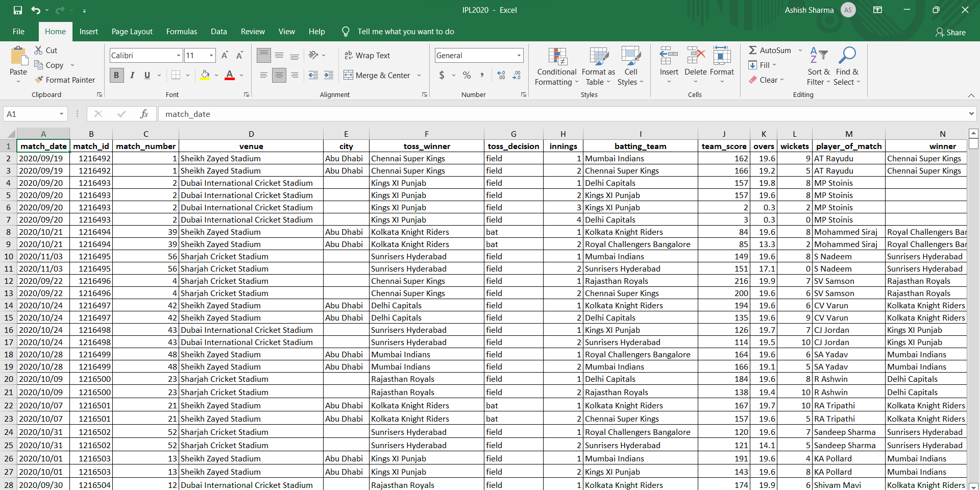Open Conditional Formatting menu
The width and height of the screenshot is (980, 490).
tap(556, 66)
